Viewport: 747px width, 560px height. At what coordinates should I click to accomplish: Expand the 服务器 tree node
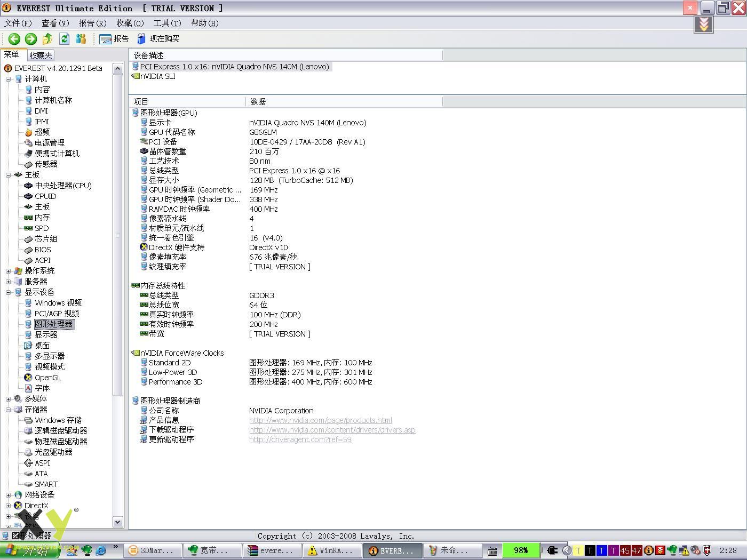pyautogui.click(x=8, y=282)
